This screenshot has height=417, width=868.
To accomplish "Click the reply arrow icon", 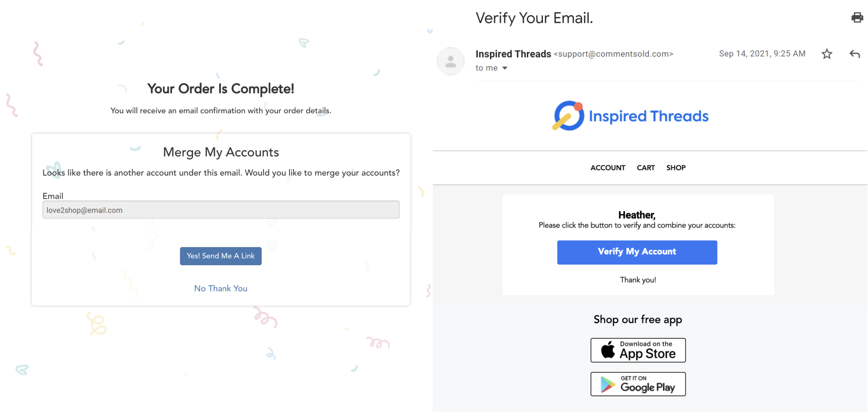I will 855,54.
